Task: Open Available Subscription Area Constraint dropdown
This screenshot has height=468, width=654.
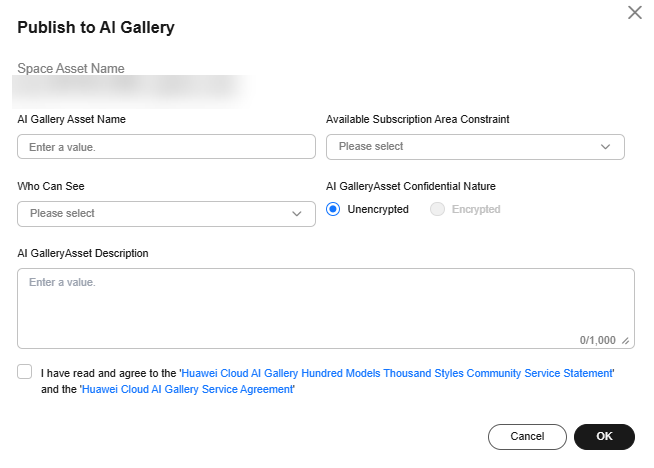Action: click(475, 147)
